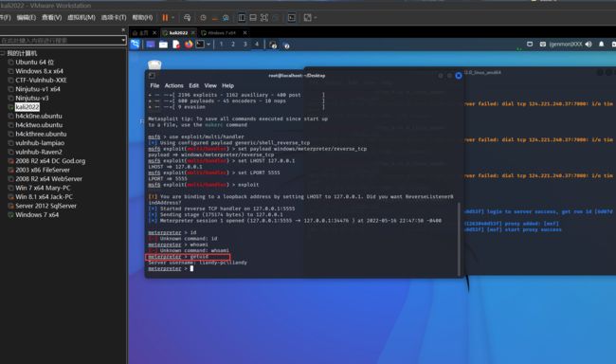
Task: Select Ubuntu 64 位 in the library
Action: 34,63
